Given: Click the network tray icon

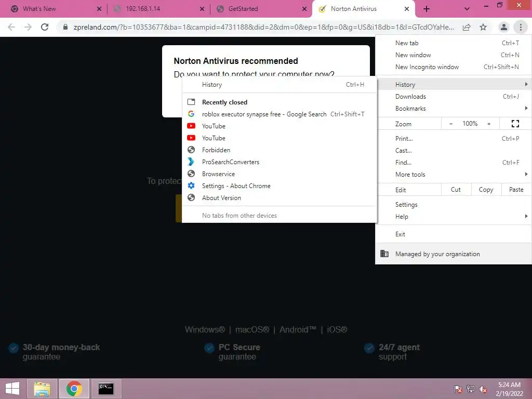Looking at the screenshot, I should pos(471,389).
